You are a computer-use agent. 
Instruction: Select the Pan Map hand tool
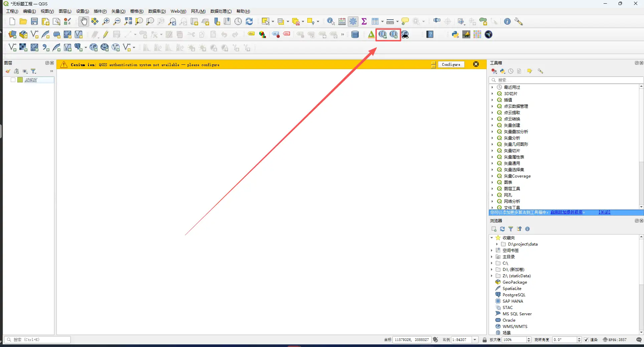[x=84, y=22]
